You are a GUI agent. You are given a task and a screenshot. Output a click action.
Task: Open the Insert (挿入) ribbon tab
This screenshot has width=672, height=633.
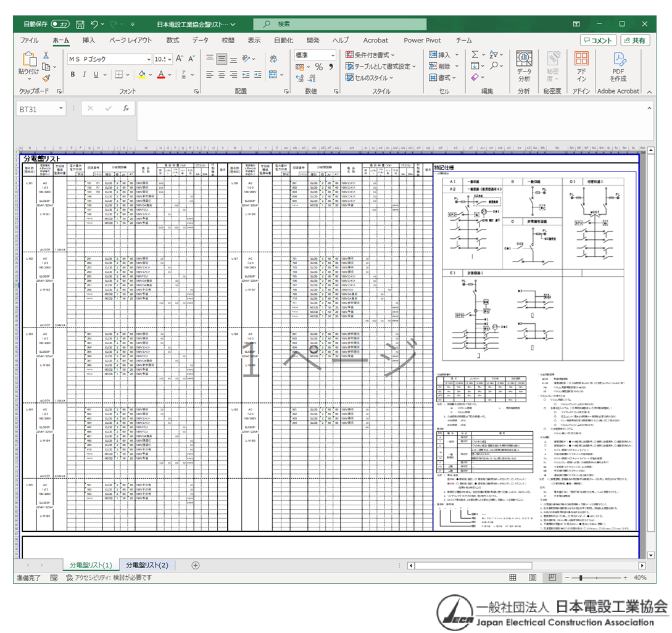click(x=89, y=40)
